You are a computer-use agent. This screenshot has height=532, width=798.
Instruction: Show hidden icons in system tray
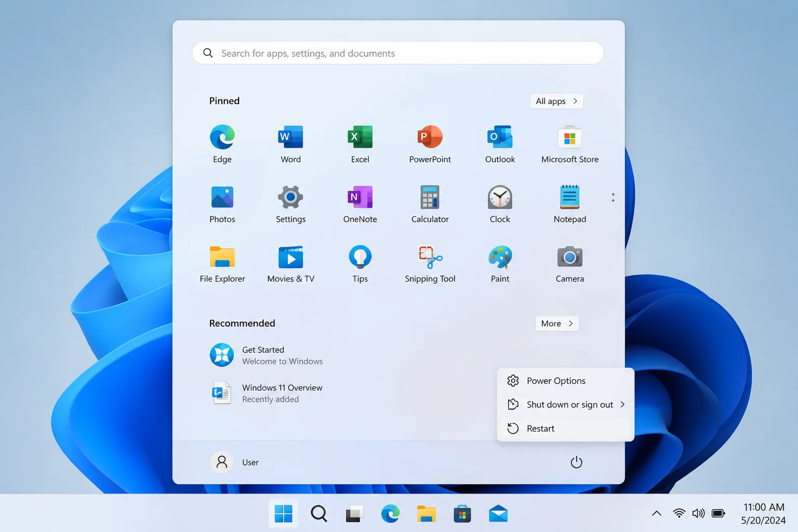[x=657, y=513]
